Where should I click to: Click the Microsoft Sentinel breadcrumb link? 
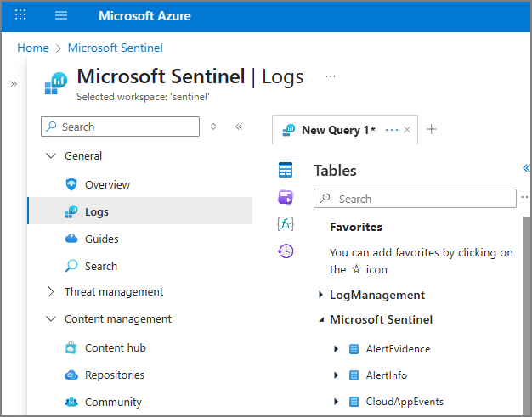115,48
